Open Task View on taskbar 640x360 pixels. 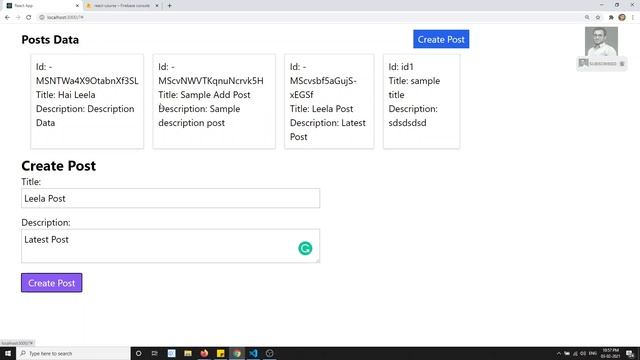(155, 353)
